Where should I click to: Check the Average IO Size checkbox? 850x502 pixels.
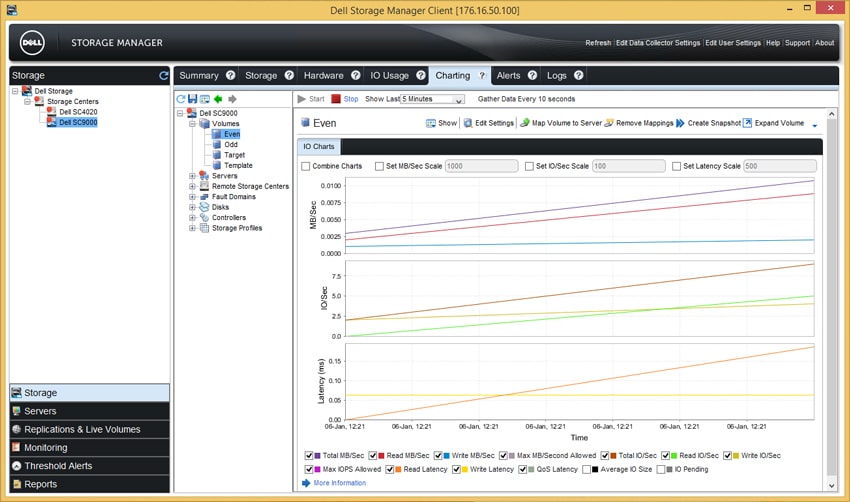(587, 469)
